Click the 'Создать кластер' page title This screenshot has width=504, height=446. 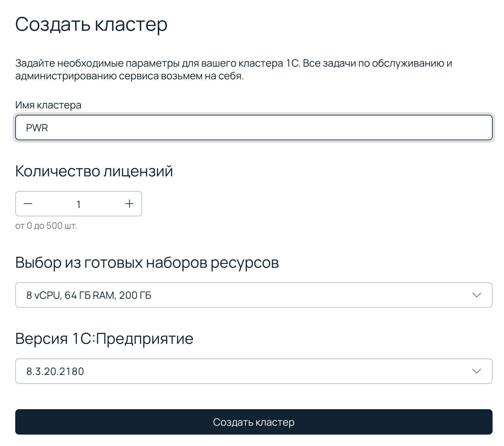[91, 24]
